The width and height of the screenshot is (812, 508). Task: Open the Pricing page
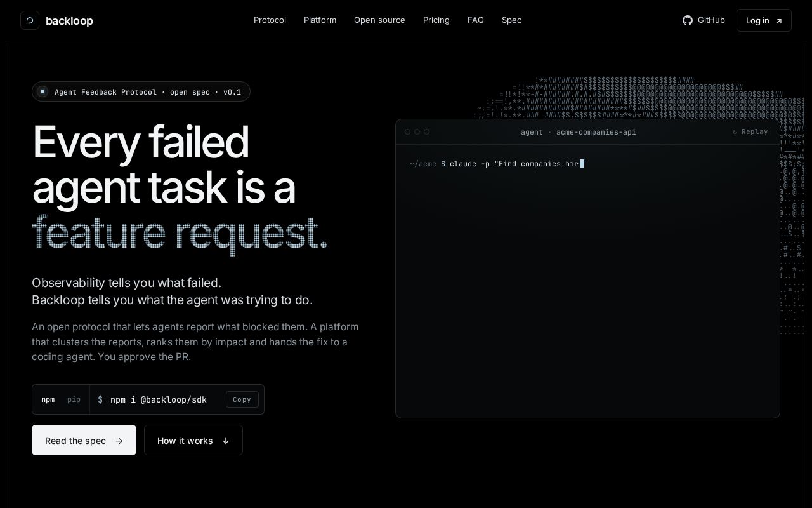(436, 20)
